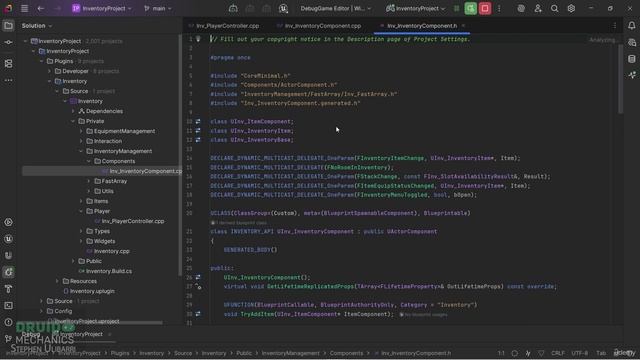
Task: Click gutter icon on line 30 TryAddItem
Action: [x=198, y=314]
